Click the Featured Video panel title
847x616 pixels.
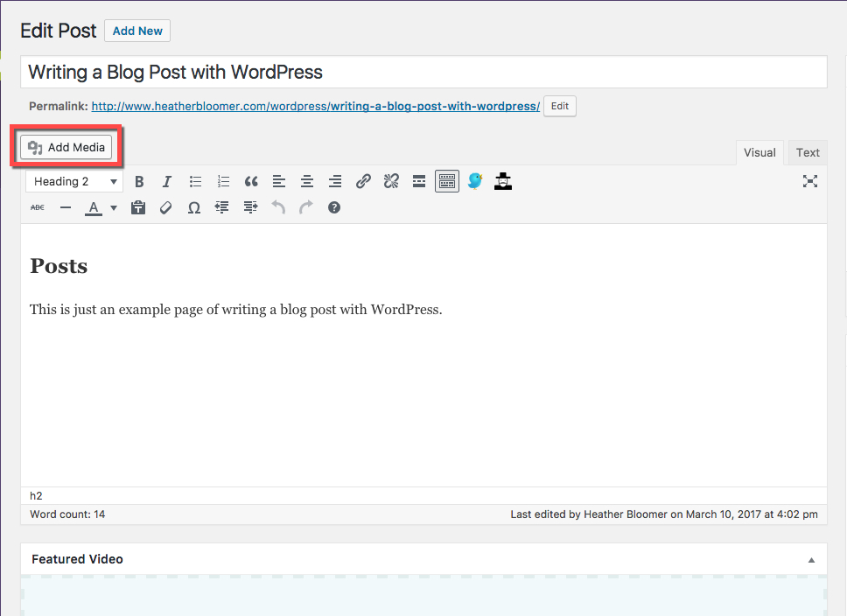[x=77, y=559]
